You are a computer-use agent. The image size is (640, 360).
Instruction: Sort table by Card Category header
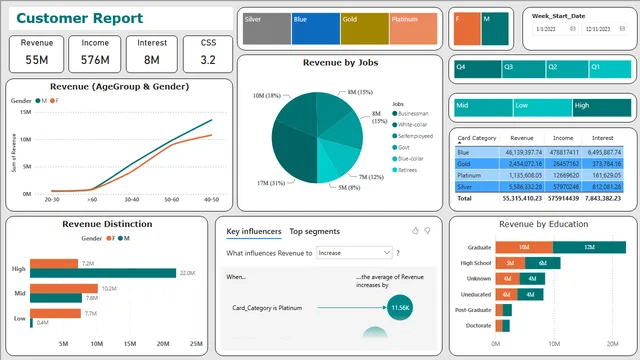(x=477, y=138)
